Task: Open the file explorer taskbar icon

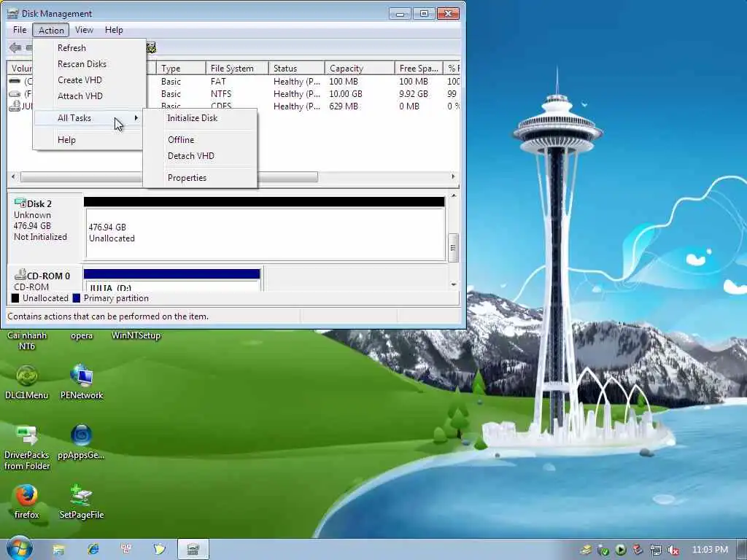Action: click(x=58, y=550)
